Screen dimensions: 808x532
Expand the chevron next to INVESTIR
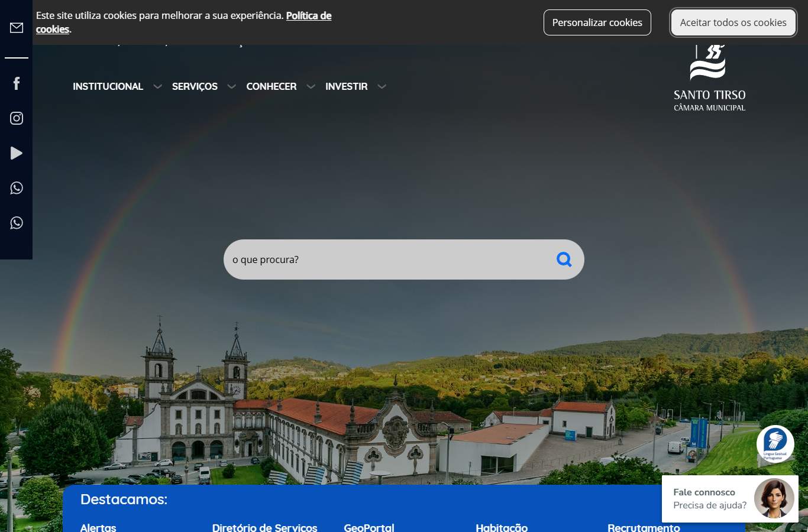(x=382, y=86)
